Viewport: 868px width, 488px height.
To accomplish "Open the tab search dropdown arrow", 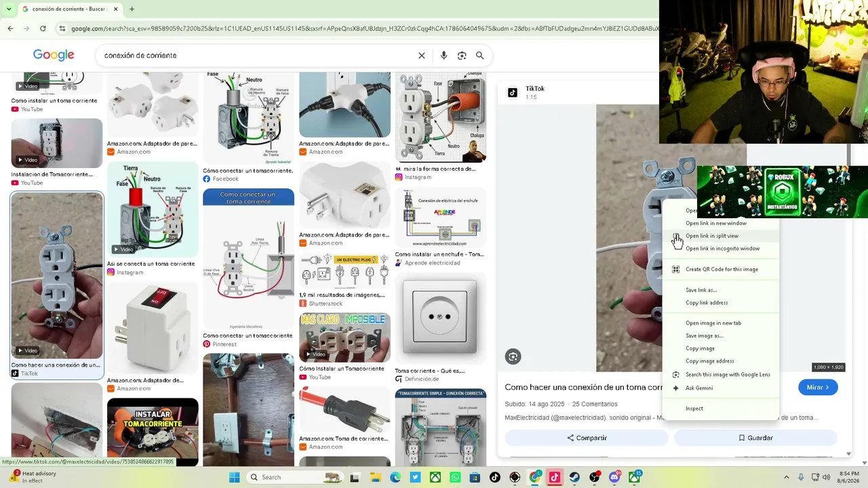I will pos(8,9).
